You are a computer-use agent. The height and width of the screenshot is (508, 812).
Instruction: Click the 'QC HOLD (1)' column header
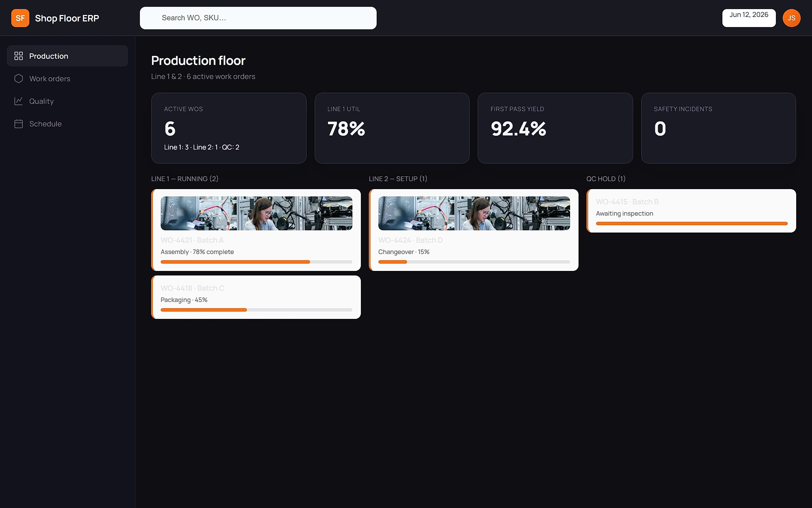[606, 179]
